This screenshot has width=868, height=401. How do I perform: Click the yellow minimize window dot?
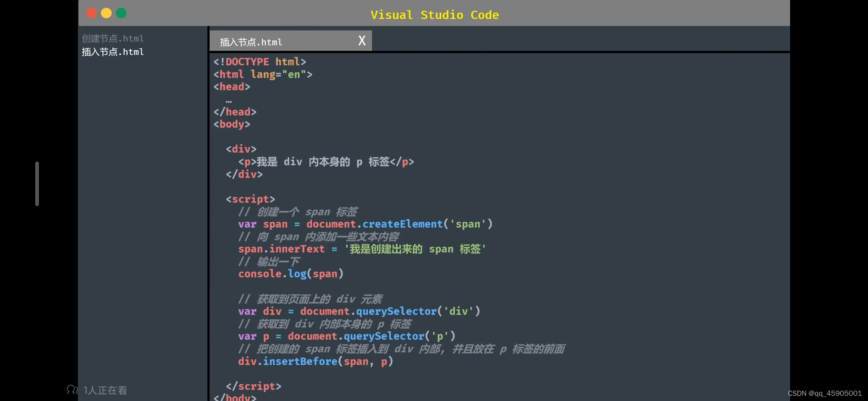tap(106, 13)
